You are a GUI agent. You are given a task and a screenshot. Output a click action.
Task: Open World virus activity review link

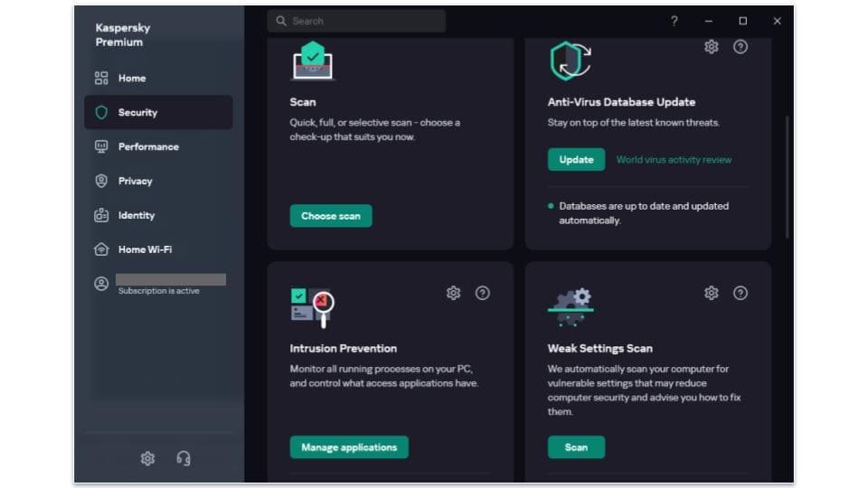pos(674,160)
